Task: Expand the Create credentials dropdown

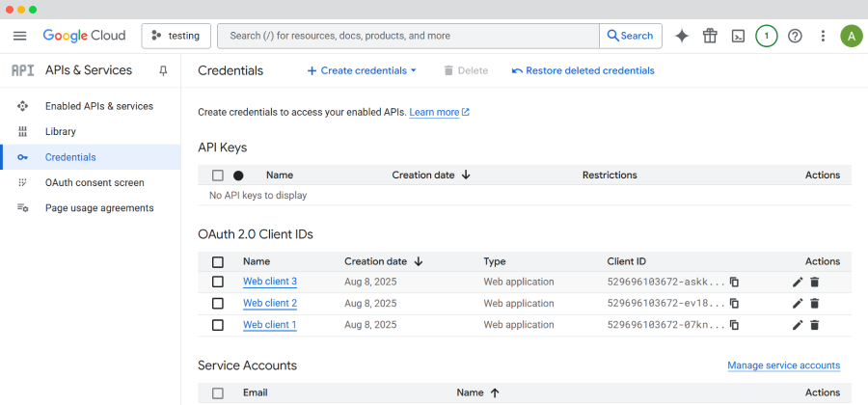Action: [x=362, y=70]
